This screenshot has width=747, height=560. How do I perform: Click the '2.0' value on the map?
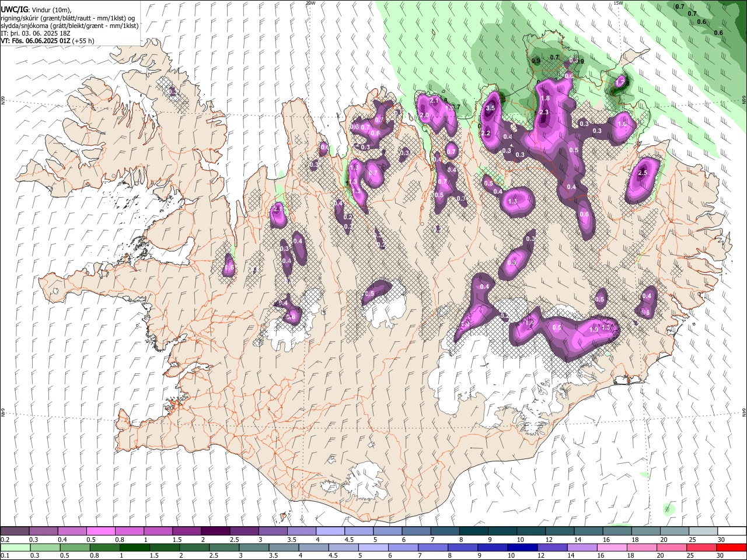tap(424, 115)
